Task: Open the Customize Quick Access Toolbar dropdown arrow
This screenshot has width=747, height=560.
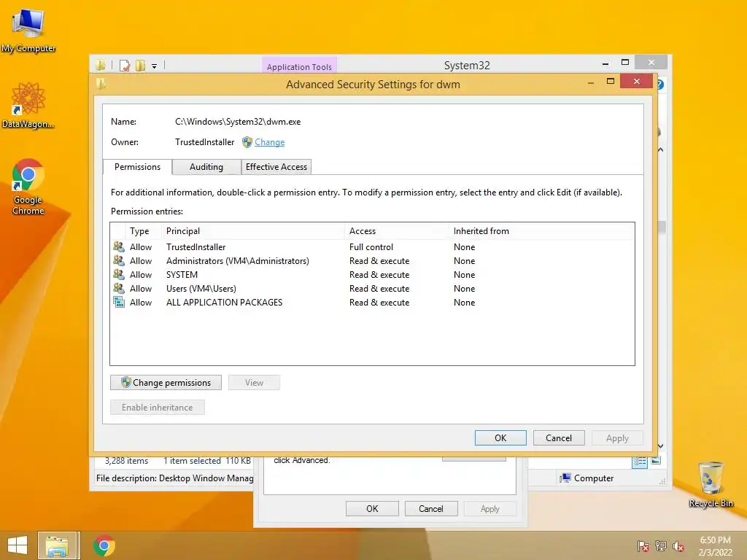Action: (x=155, y=66)
